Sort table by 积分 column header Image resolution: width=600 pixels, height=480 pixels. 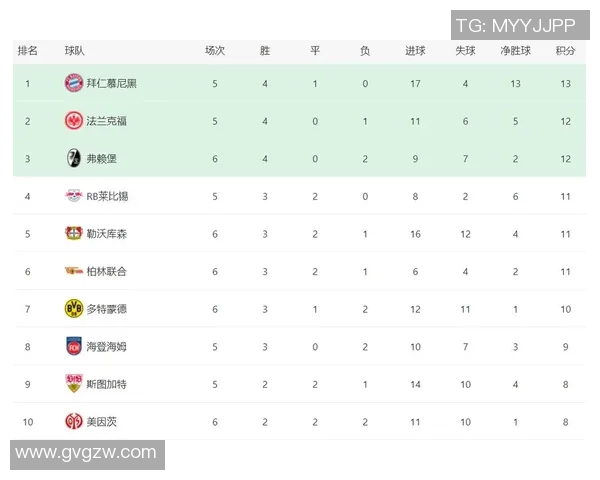[x=565, y=50]
